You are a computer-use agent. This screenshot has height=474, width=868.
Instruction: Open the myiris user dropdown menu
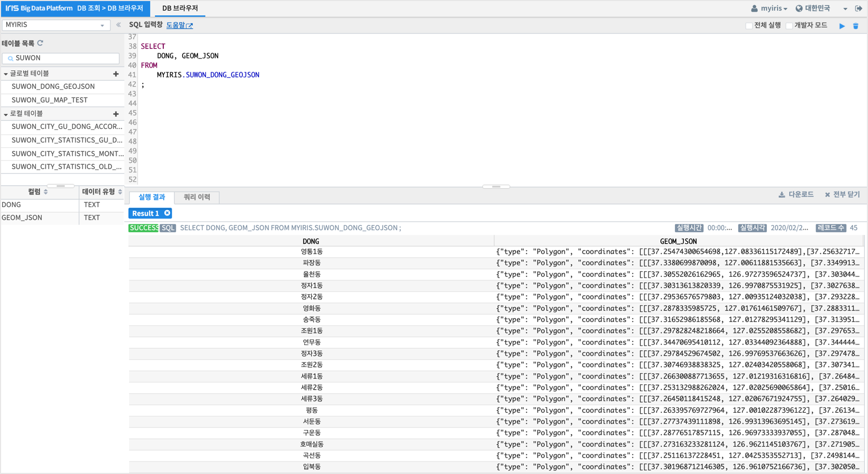(x=774, y=8)
